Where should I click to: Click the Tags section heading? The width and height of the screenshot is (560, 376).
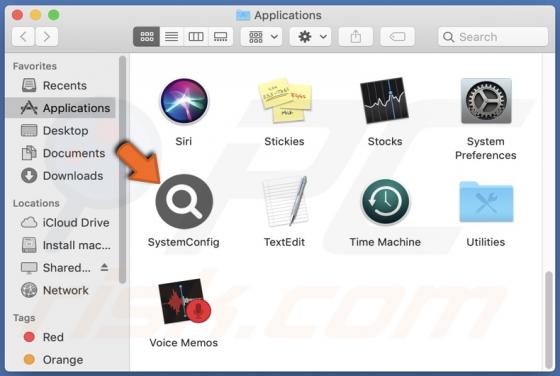pos(24,318)
